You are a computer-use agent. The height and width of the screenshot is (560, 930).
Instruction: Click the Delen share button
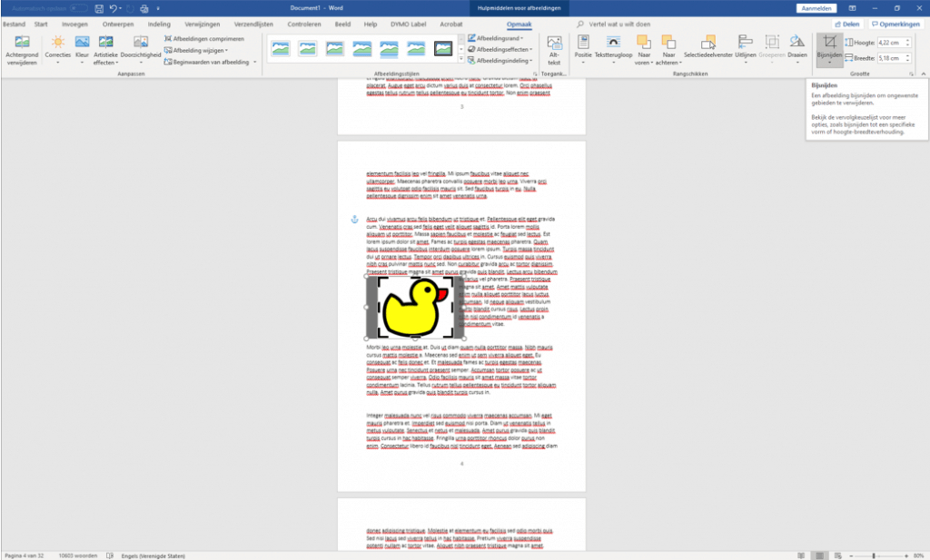click(847, 25)
